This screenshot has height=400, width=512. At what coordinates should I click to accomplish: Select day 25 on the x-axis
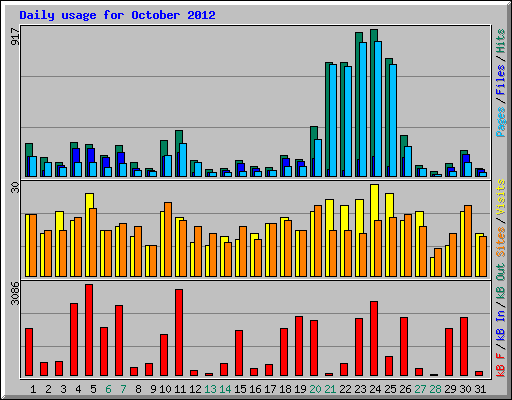point(390,389)
